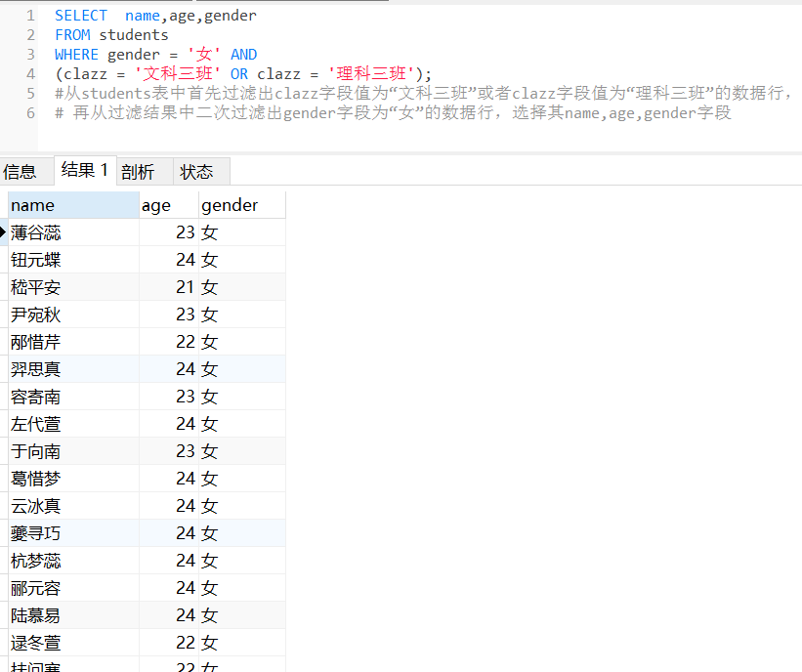Select the name cell 尹宛秋

(73, 315)
